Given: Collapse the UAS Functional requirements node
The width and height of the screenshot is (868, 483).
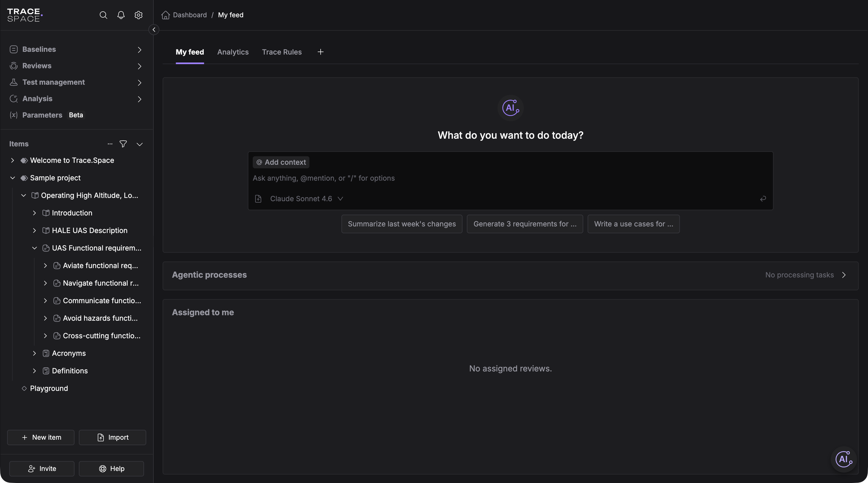Looking at the screenshot, I should point(35,248).
